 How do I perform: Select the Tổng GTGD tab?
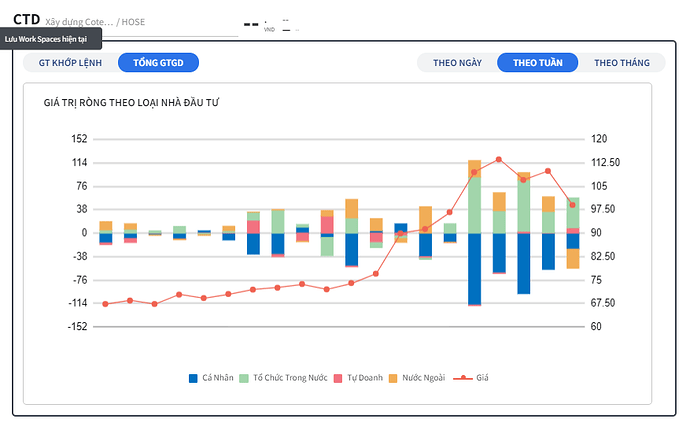click(x=158, y=62)
